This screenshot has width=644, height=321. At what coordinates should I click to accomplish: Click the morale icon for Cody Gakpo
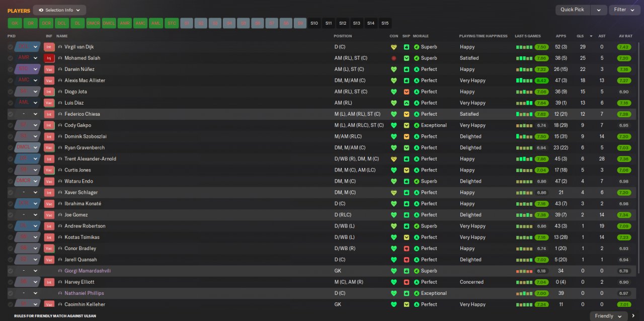[417, 125]
